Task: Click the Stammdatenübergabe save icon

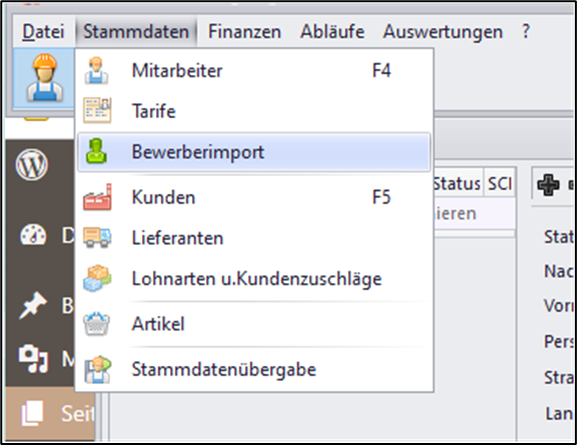Action: click(97, 370)
